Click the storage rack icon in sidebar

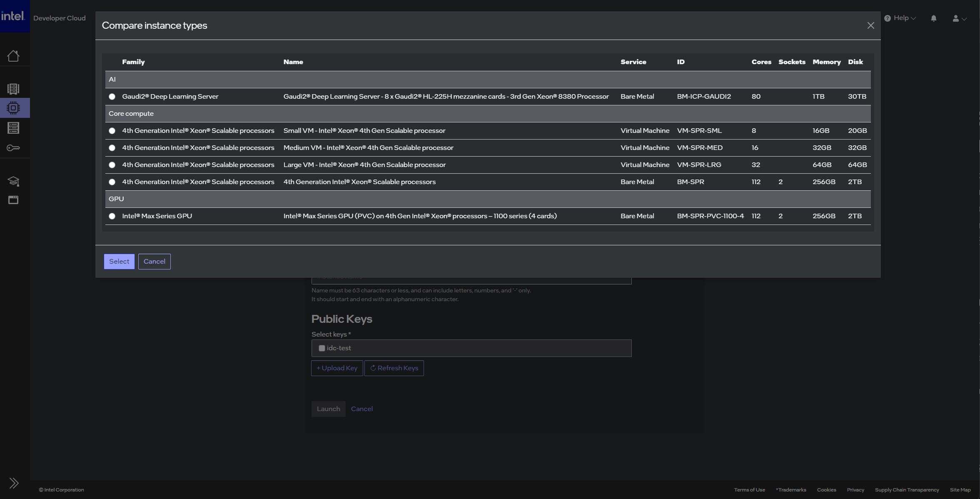(x=13, y=128)
